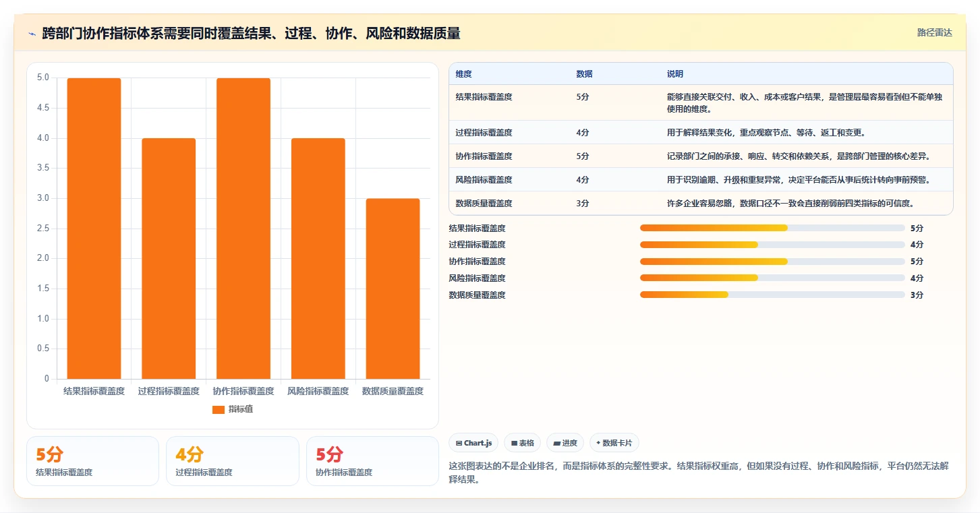This screenshot has height=513, width=980.
Task: Click x-axis label 风险指标覆盖度
Action: (318, 391)
